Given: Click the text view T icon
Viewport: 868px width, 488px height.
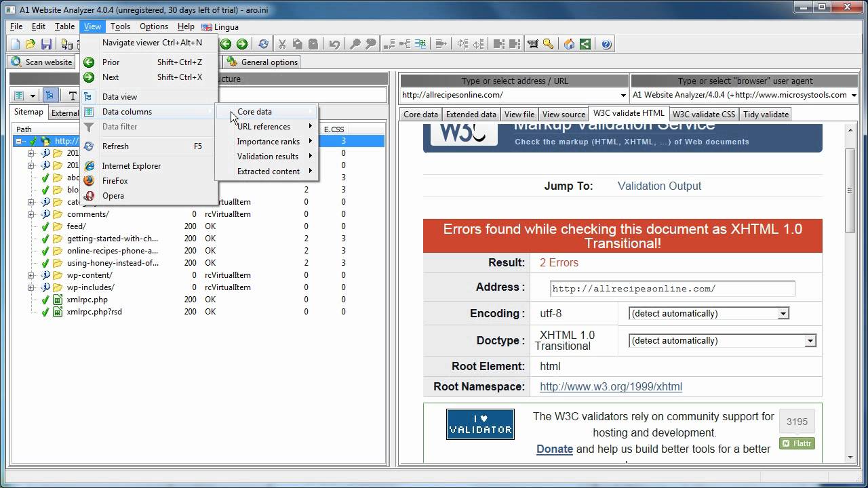Looking at the screenshot, I should (74, 95).
